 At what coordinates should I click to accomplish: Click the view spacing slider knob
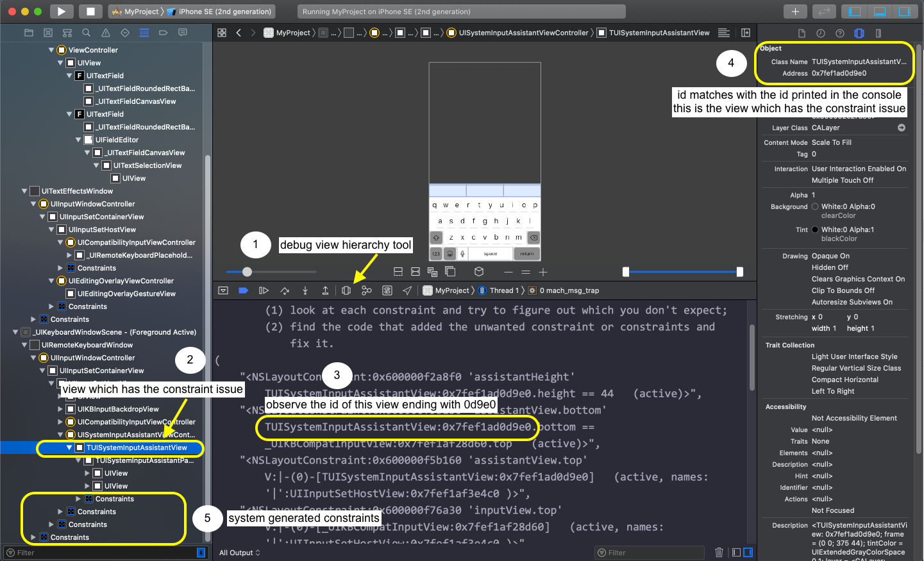click(247, 272)
